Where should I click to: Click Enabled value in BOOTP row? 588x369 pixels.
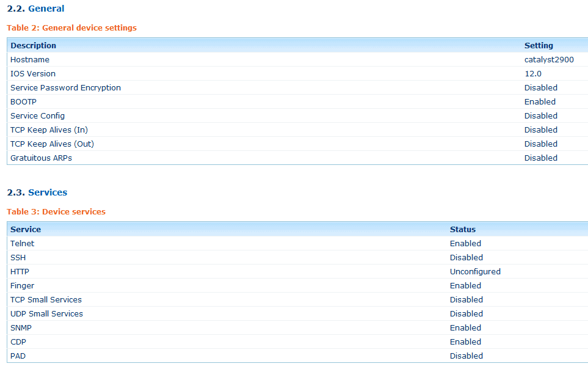point(540,102)
